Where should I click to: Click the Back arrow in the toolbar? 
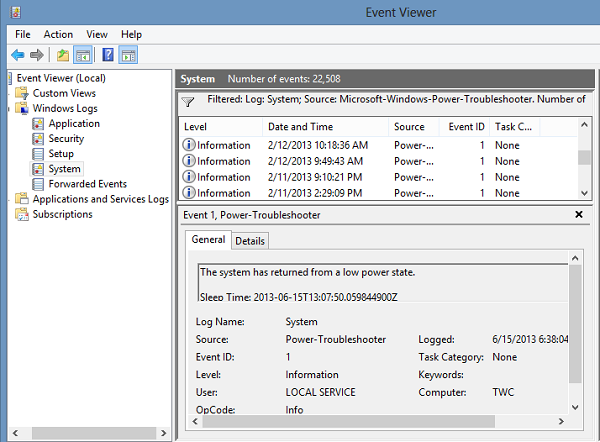[x=17, y=55]
